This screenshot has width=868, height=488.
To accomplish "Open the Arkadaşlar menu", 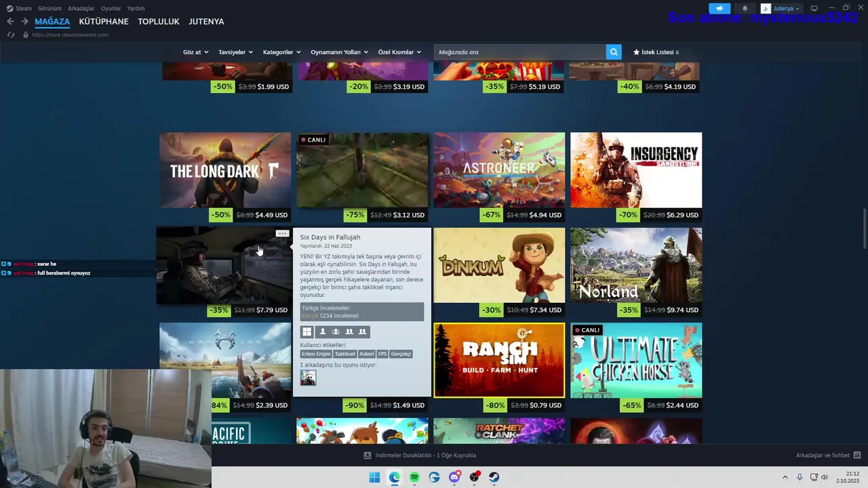I will point(81,9).
